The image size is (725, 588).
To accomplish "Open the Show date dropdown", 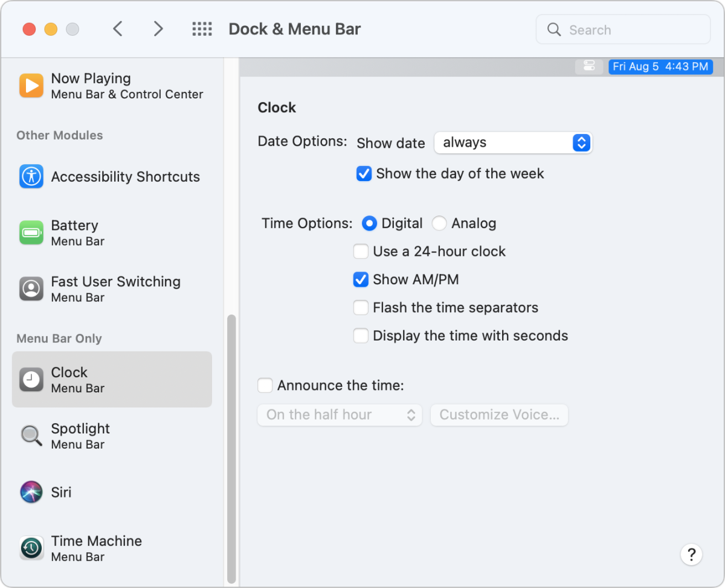I will [513, 142].
